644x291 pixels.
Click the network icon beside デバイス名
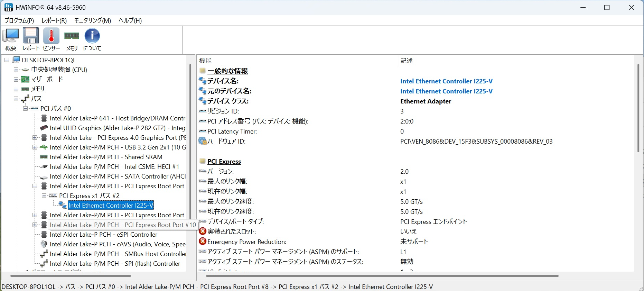pos(203,81)
